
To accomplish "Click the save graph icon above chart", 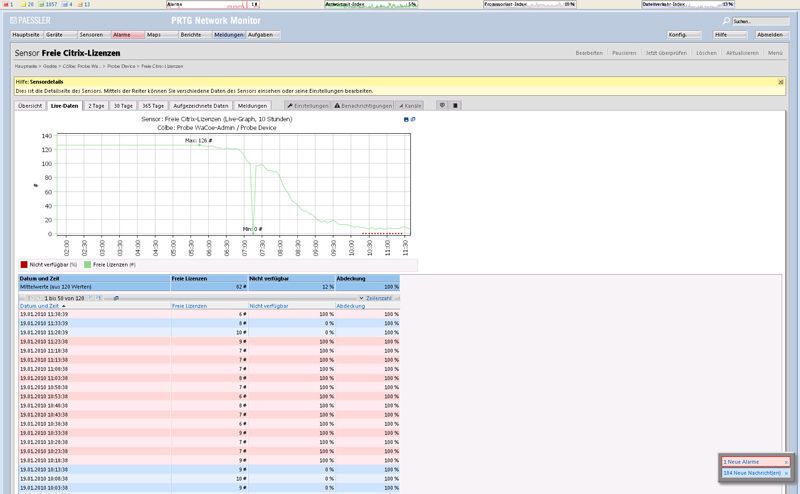I will pos(406,119).
